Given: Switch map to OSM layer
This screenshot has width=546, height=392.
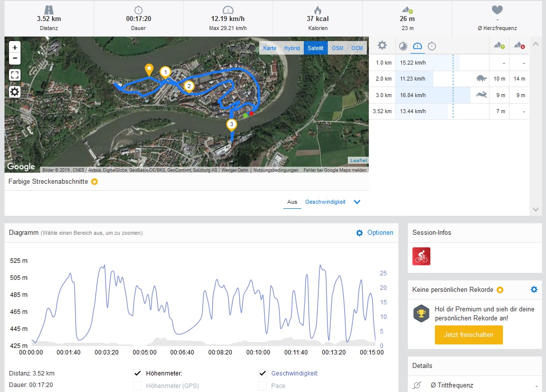Looking at the screenshot, I should pyautogui.click(x=337, y=48).
